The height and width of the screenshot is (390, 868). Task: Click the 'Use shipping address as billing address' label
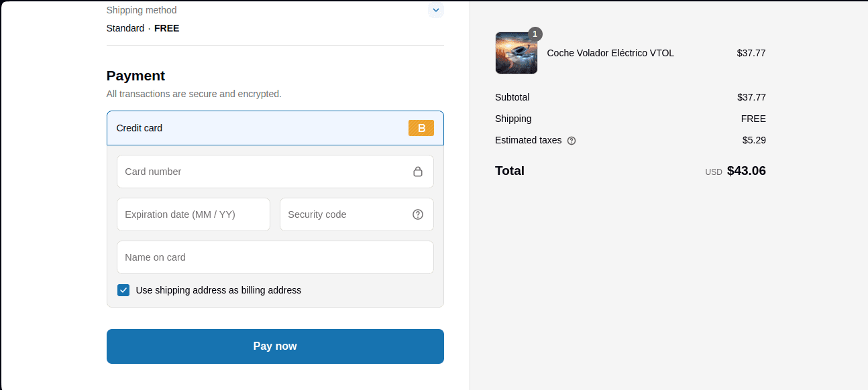(218, 290)
